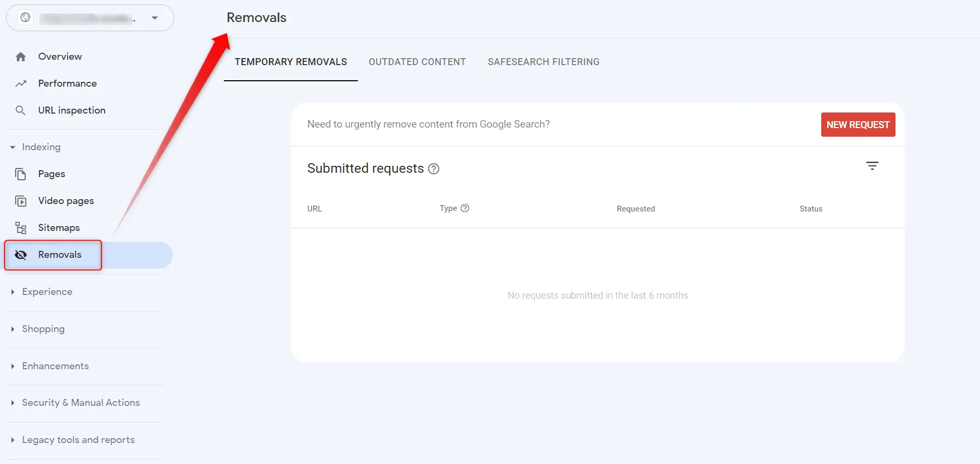This screenshot has width=980, height=464.
Task: Open the Pages indexing report
Action: [x=52, y=174]
